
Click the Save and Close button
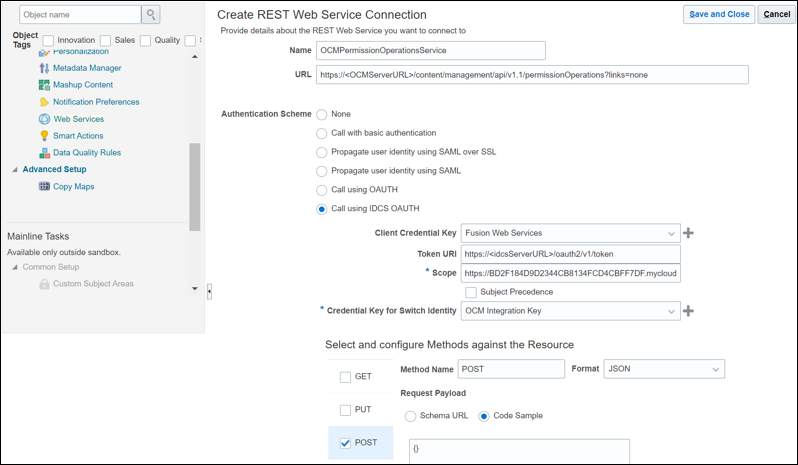[x=718, y=14]
